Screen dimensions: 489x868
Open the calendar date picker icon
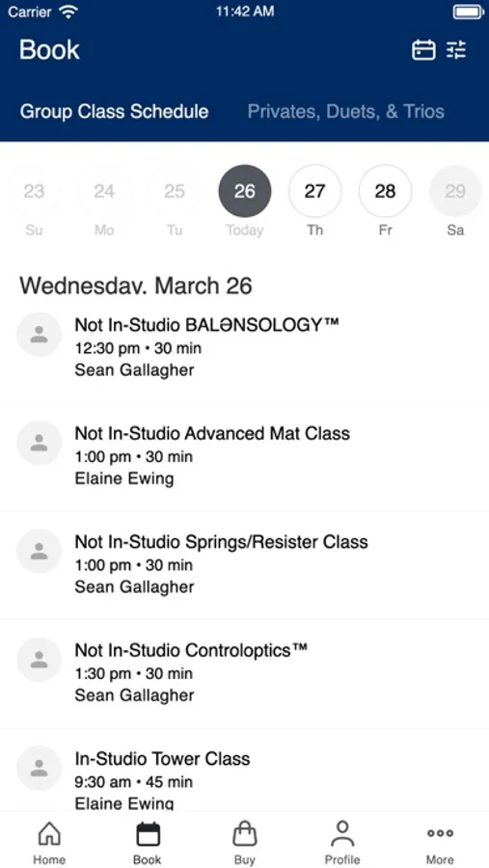coord(423,50)
